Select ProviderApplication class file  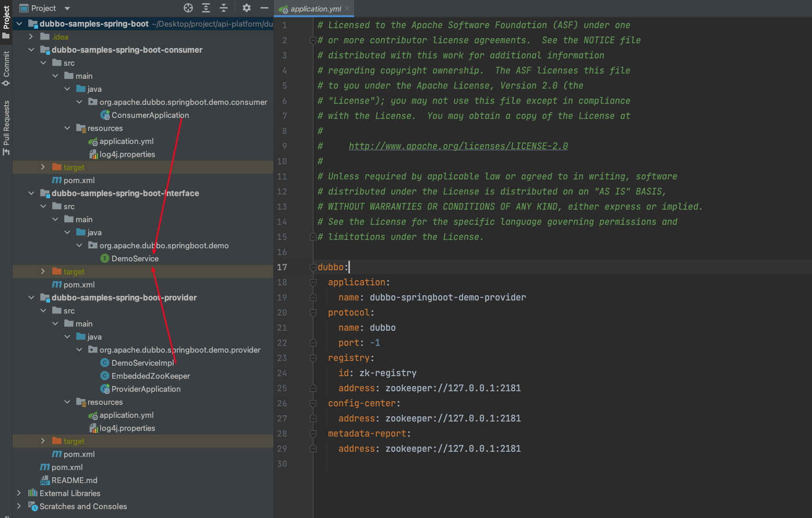pos(146,389)
